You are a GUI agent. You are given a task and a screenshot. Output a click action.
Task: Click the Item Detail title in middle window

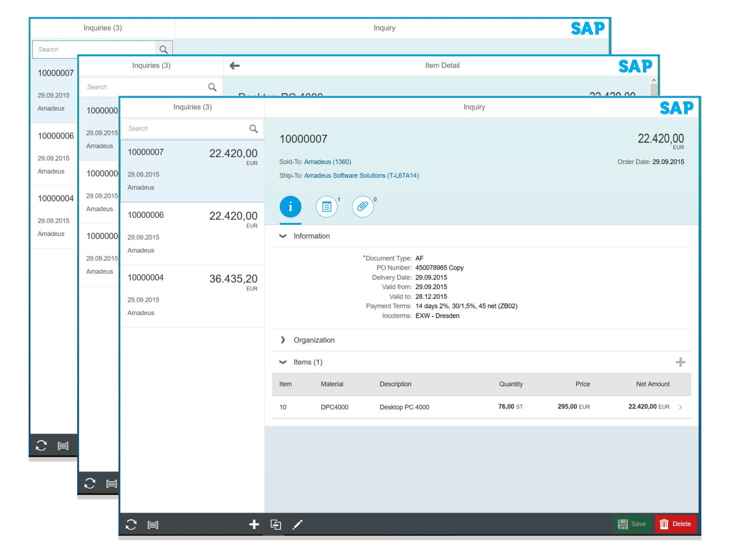point(442,66)
